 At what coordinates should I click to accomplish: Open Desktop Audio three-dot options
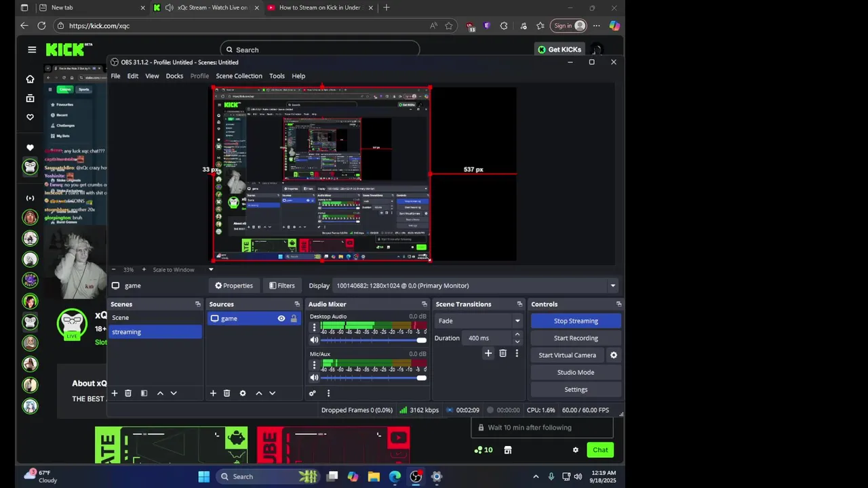tap(314, 327)
